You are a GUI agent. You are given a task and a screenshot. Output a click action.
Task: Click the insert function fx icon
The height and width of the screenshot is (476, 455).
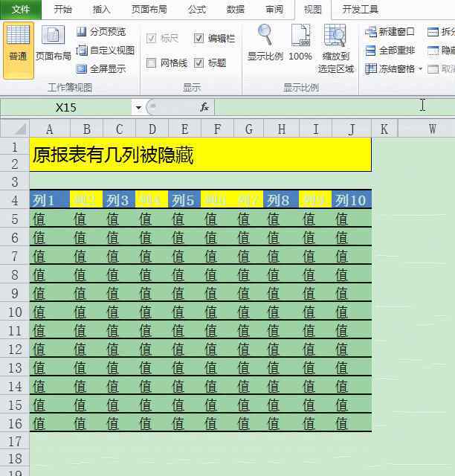204,107
